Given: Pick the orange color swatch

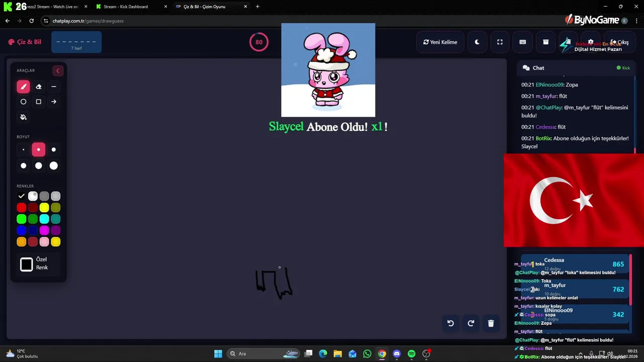Looking at the screenshot, I should point(21,242).
